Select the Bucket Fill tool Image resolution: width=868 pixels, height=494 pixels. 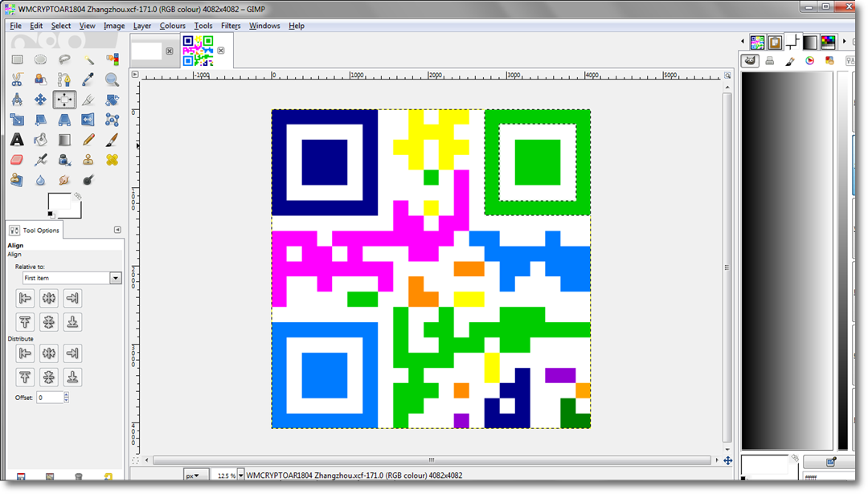pyautogui.click(x=40, y=140)
